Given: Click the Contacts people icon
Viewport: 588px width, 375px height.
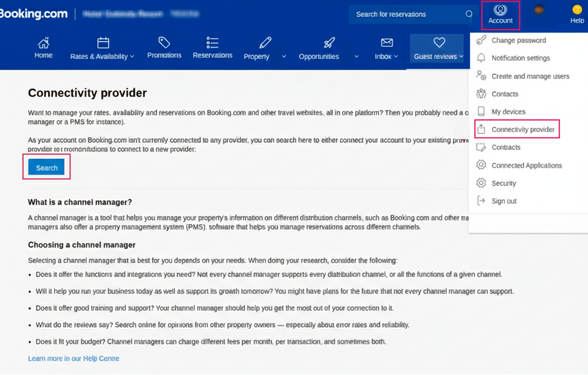Looking at the screenshot, I should (x=481, y=94).
